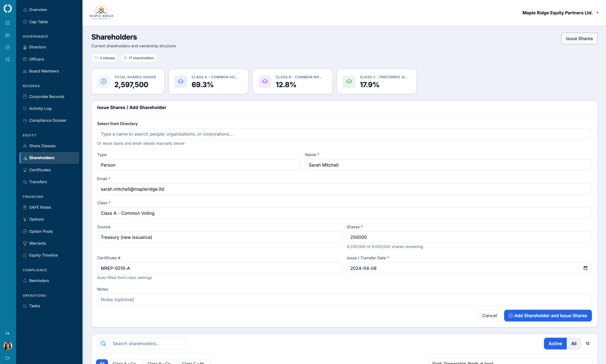Open Certificates page

pyautogui.click(x=49, y=170)
